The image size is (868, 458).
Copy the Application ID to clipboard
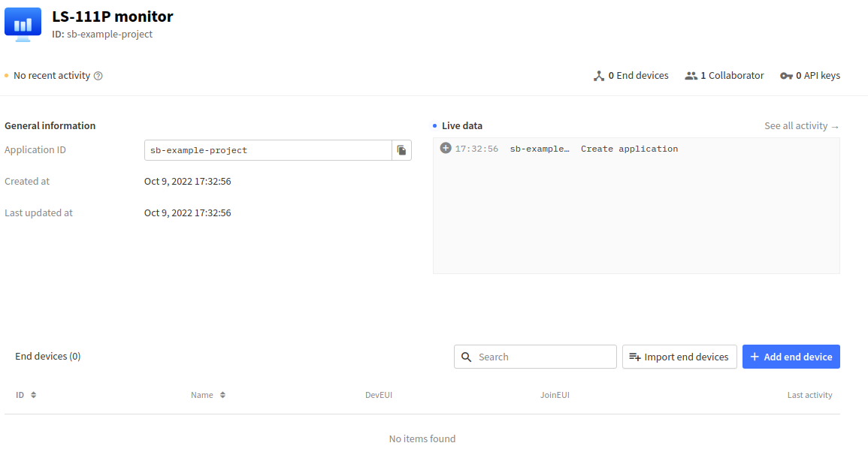point(401,150)
